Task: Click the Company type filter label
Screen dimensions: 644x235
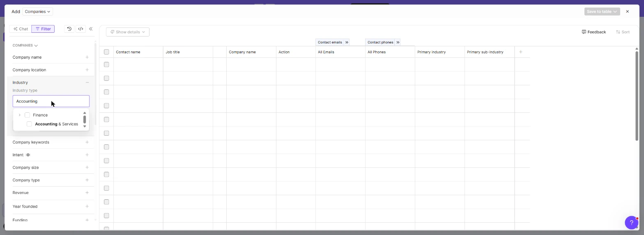Action: click(26, 180)
